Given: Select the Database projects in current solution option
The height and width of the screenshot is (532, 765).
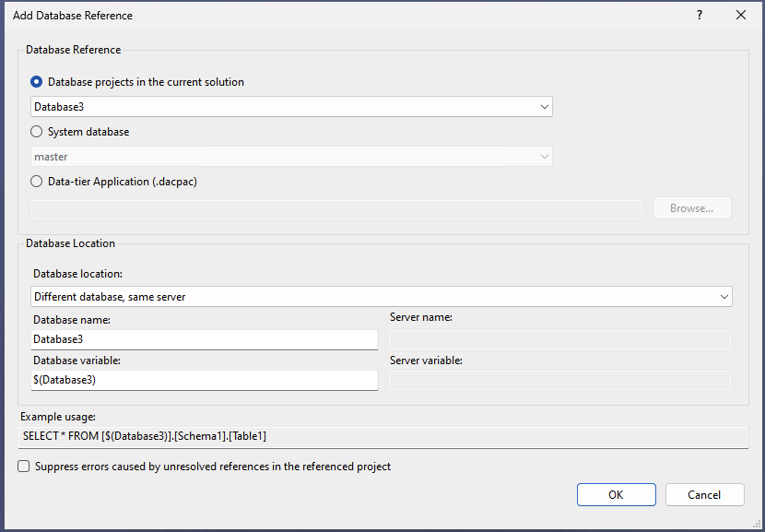Looking at the screenshot, I should [x=36, y=81].
